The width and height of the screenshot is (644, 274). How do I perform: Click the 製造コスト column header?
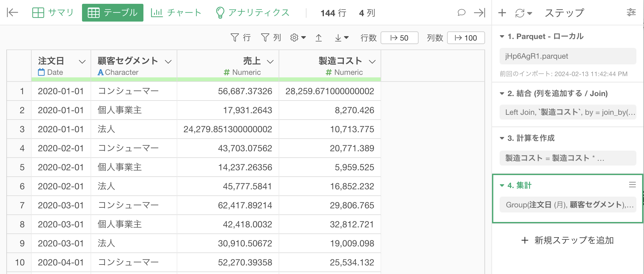tap(340, 61)
